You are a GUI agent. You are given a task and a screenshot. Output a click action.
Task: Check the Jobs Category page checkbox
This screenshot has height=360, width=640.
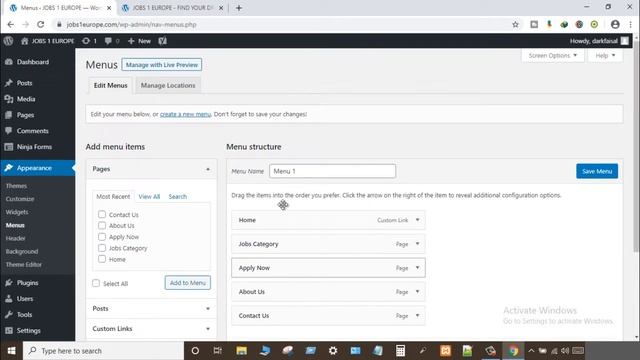tap(102, 248)
